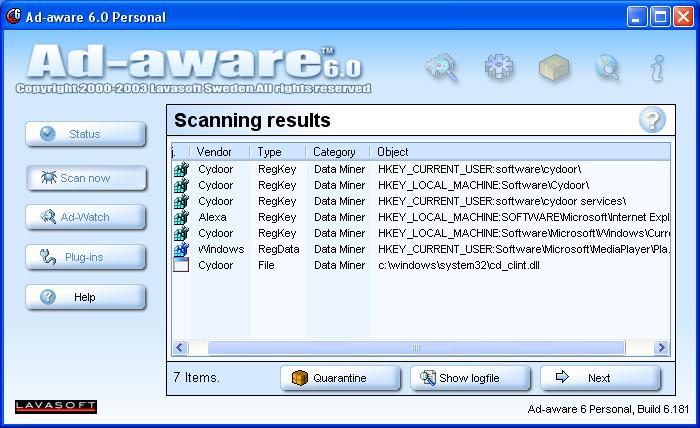Screen dimensions: 700x428
Task: Select the RegData type cell
Action: [279, 249]
